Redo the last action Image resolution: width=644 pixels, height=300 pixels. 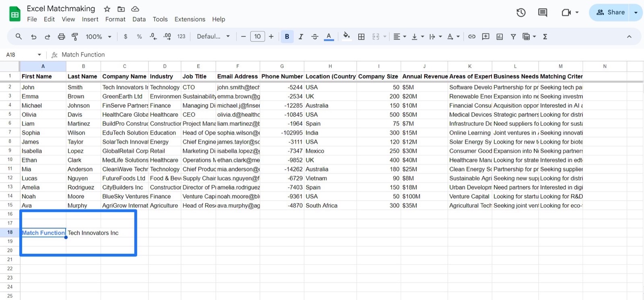pos(47,37)
